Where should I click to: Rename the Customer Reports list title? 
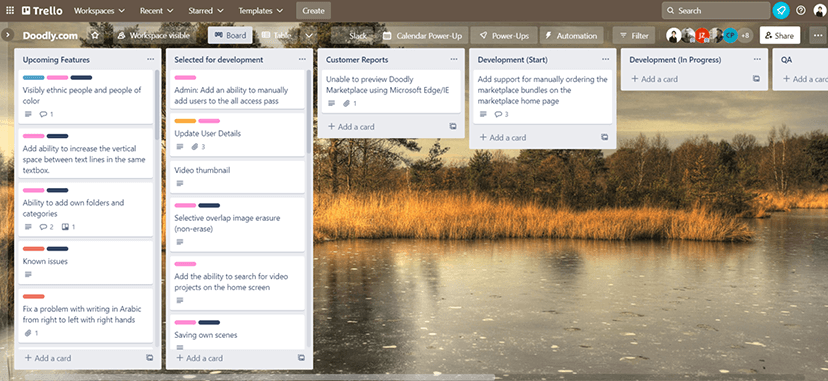(357, 60)
